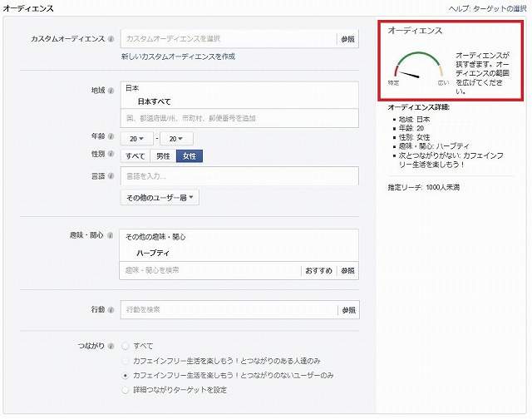The width and height of the screenshot is (532, 419).
Task: Open 新しいカスタムオーディエンスを作成 link
Action: [178, 57]
